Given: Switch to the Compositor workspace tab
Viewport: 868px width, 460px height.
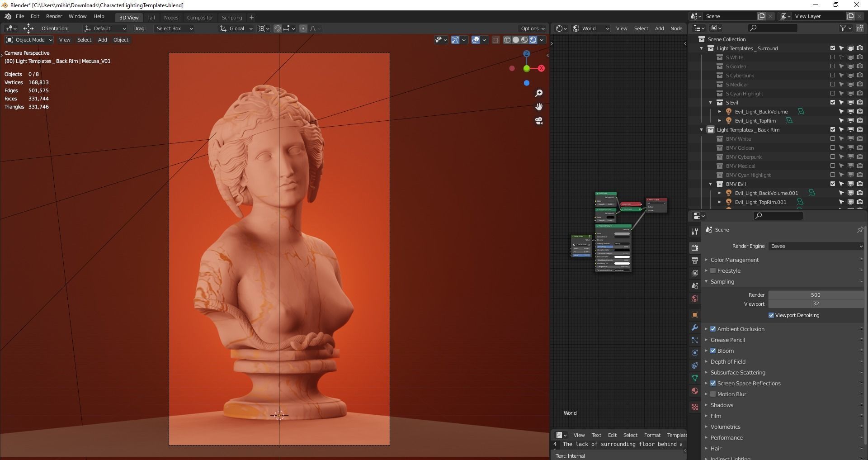Looking at the screenshot, I should (x=200, y=18).
